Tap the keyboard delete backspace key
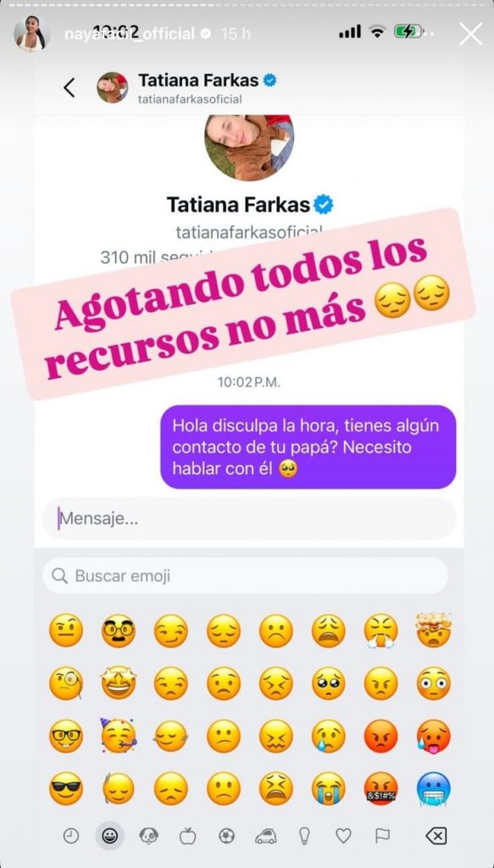 436,836
